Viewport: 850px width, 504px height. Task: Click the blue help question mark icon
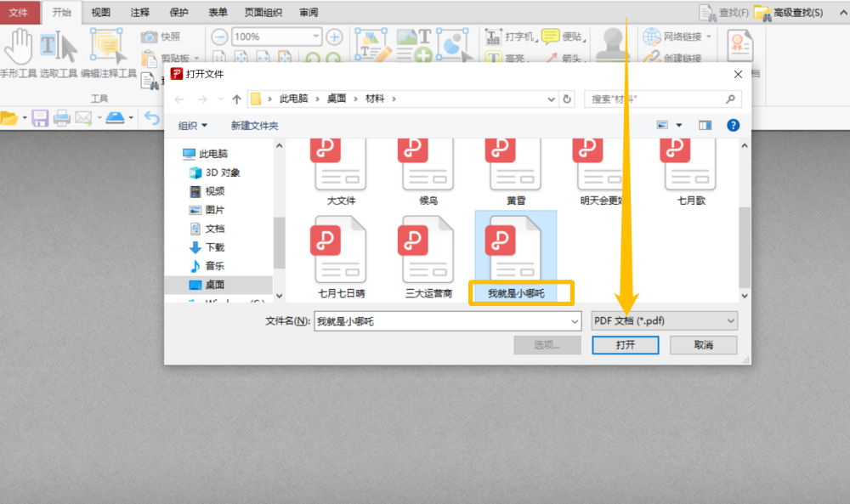[x=733, y=125]
